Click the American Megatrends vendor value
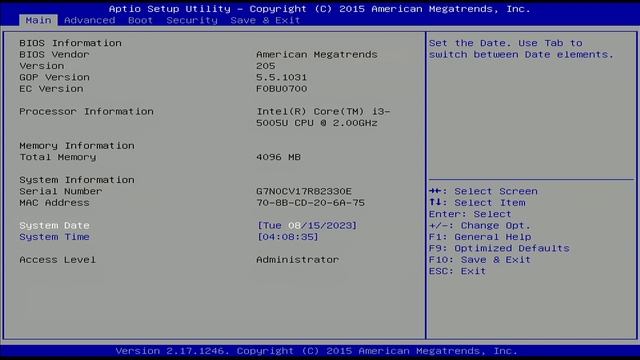 (317, 54)
